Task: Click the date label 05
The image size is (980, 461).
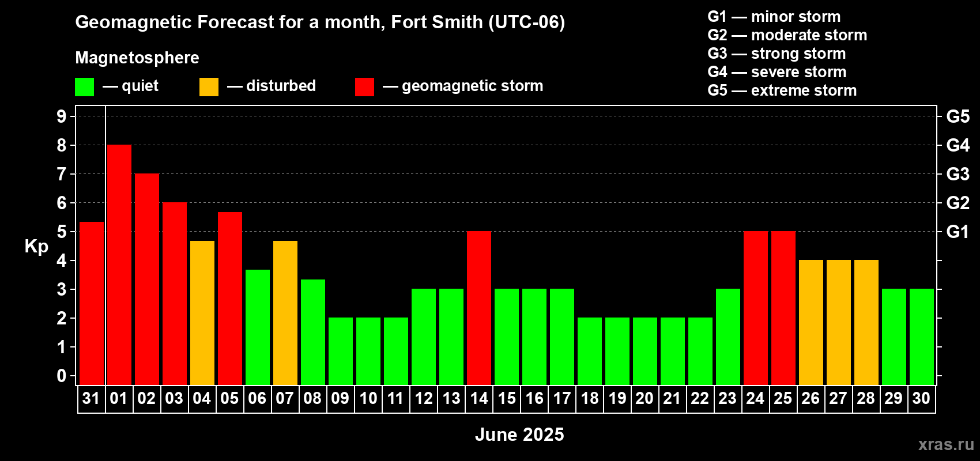Action: click(229, 398)
